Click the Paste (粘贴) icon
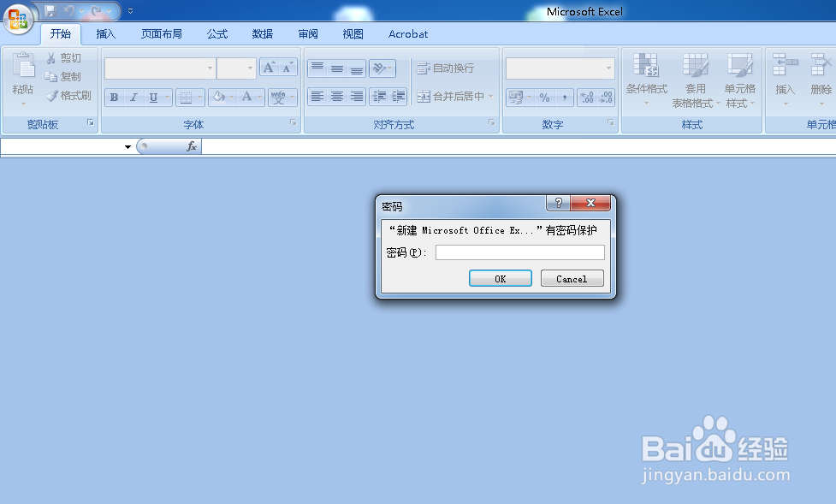 click(23, 66)
